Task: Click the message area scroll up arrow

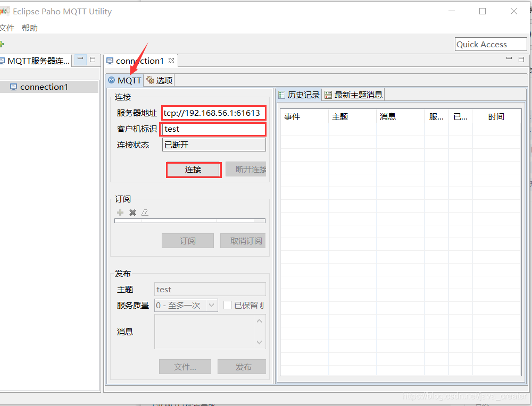Action: click(x=260, y=320)
